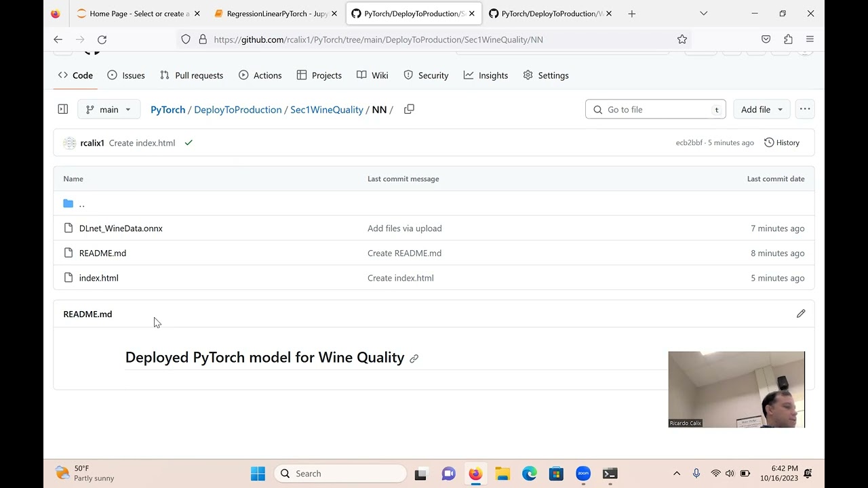Open the Security tab
Image resolution: width=868 pixels, height=488 pixels.
click(x=426, y=75)
